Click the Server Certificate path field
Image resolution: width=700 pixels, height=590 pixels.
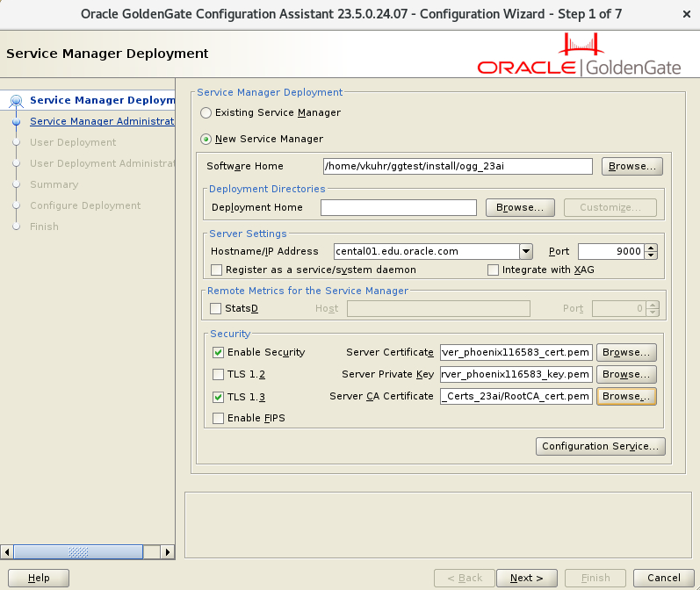coord(516,353)
